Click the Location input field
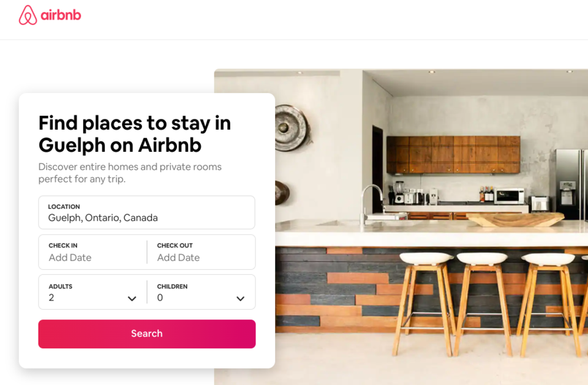Viewport: 588px width, 385px height. [146, 212]
